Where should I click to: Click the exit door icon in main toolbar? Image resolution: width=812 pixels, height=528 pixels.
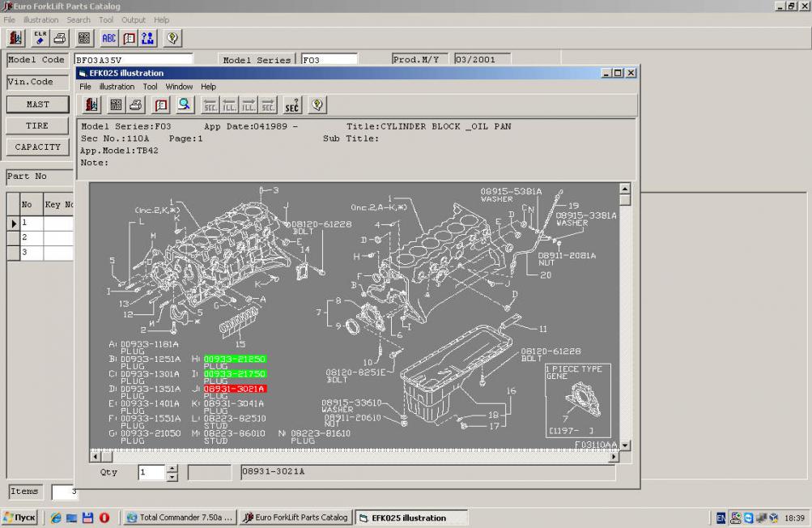point(15,38)
